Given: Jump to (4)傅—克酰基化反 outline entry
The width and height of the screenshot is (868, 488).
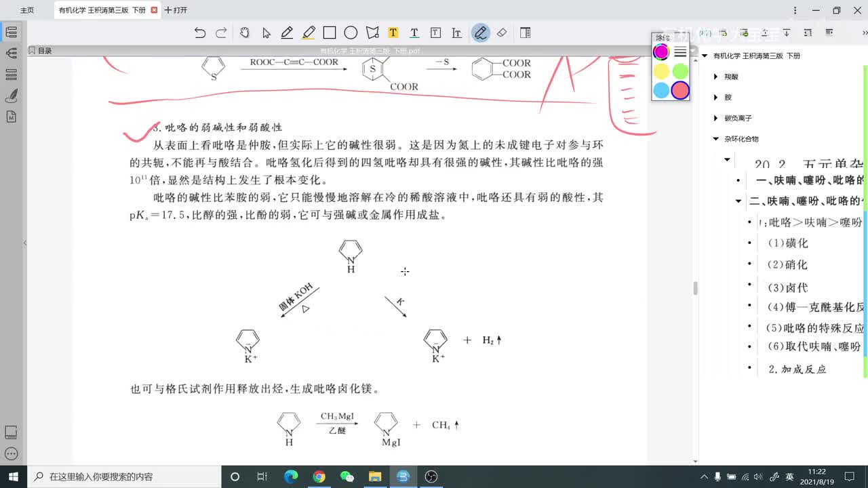Looking at the screenshot, I should click(815, 307).
